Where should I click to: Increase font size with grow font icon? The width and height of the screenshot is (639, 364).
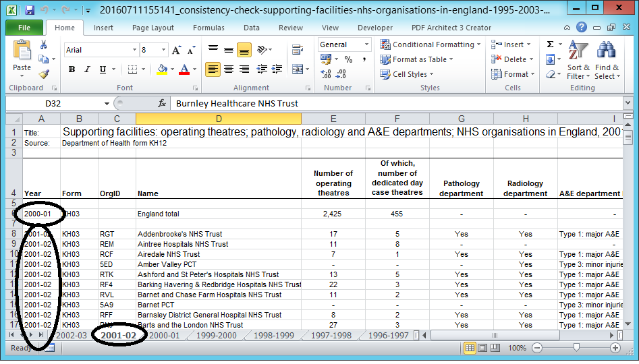(177, 50)
